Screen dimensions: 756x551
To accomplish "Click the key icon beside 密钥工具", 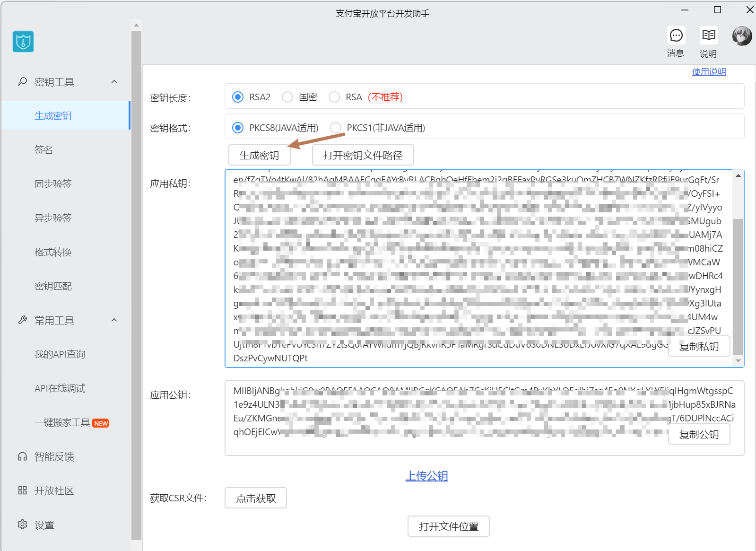I will coord(22,82).
